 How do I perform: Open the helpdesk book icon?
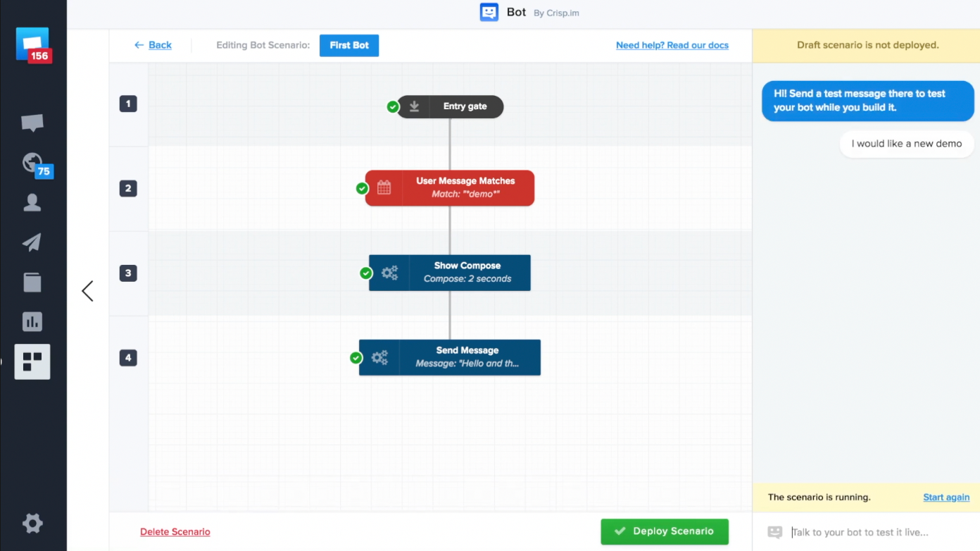pyautogui.click(x=32, y=282)
